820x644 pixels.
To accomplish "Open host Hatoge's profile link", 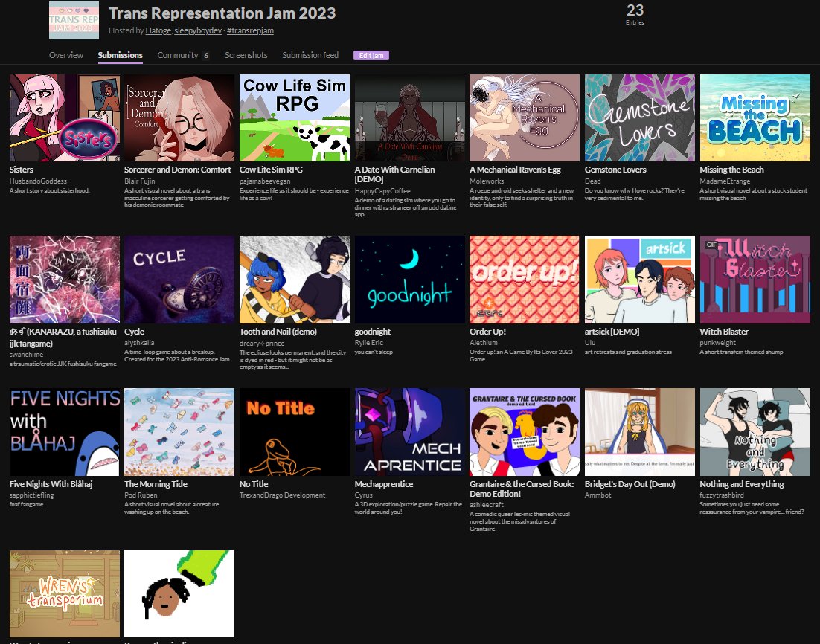I will click(158, 30).
